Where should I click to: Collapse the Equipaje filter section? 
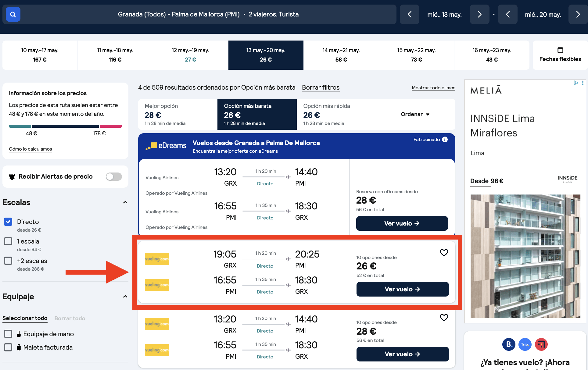(125, 297)
